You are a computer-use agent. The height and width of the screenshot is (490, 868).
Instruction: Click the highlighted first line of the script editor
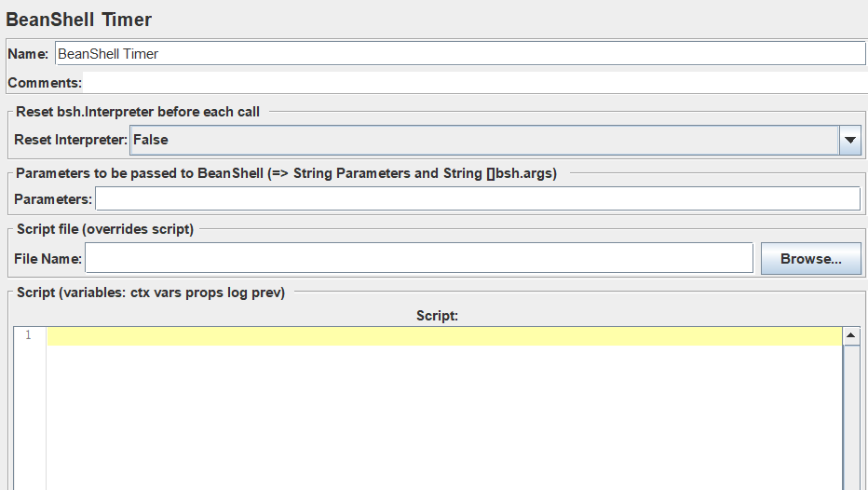point(444,336)
